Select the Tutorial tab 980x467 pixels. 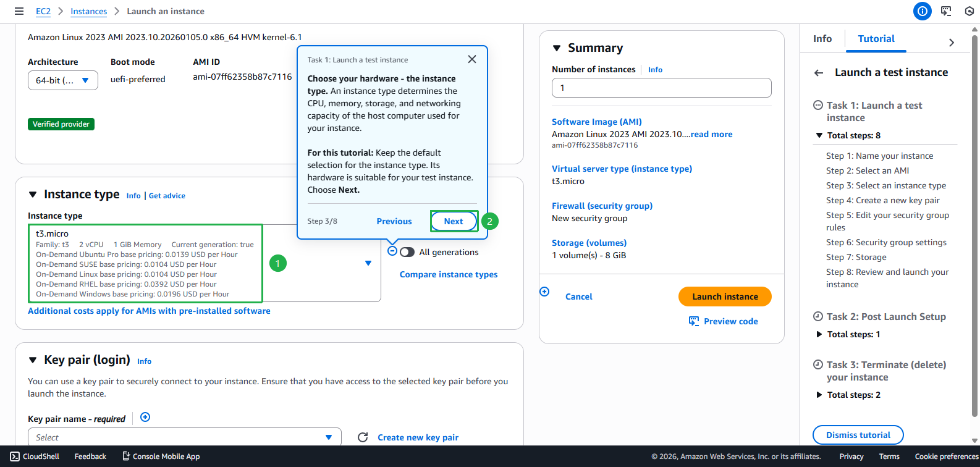tap(876, 38)
